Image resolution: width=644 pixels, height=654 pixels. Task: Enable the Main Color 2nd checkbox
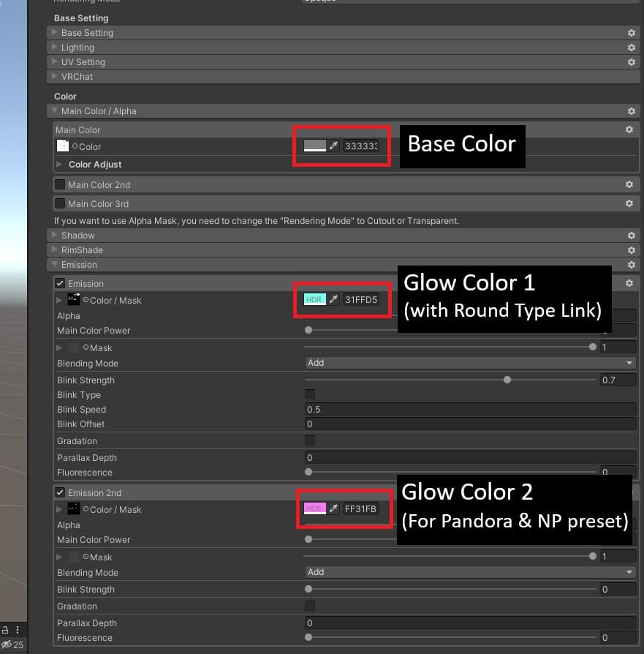[x=60, y=184]
